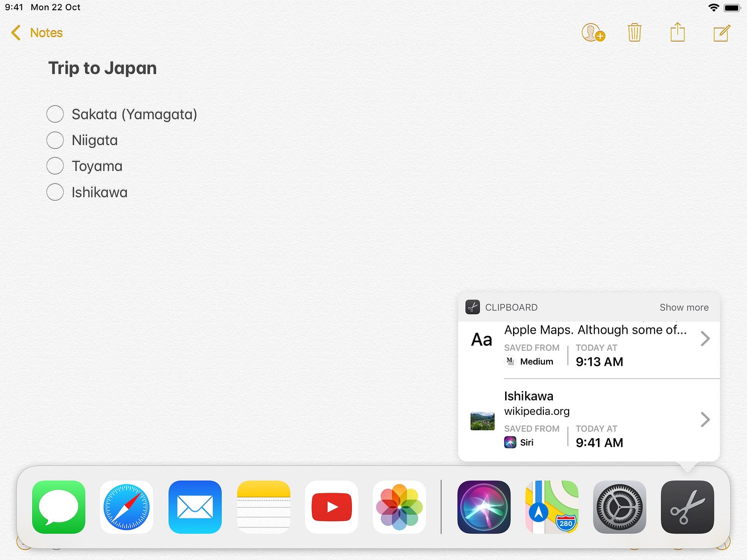Compose a new note
Screen dimensions: 747x560
point(722,33)
